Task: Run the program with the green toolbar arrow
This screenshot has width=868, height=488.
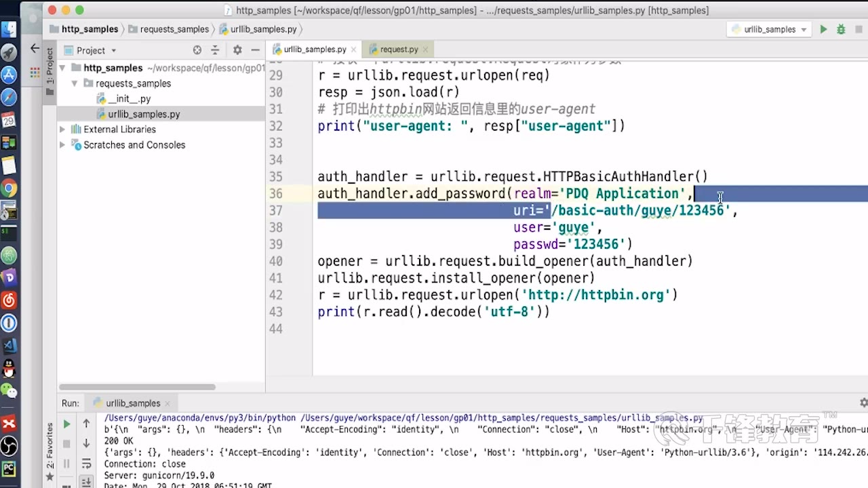Action: 823,29
